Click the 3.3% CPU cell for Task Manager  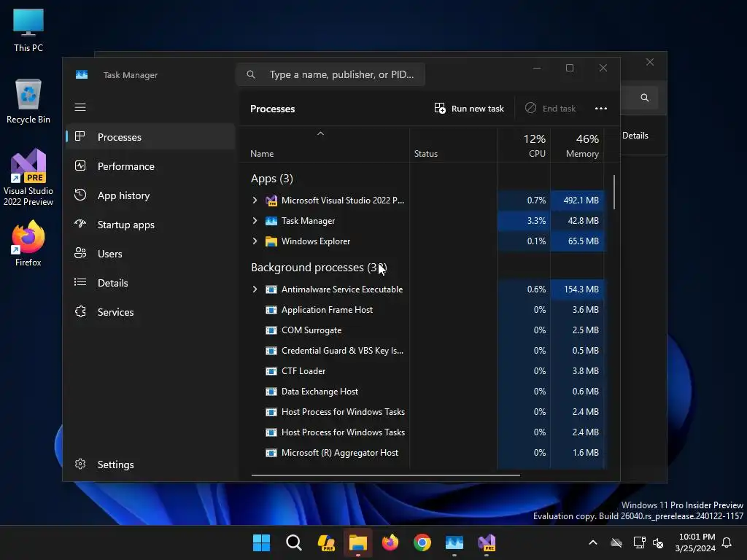[524, 221]
